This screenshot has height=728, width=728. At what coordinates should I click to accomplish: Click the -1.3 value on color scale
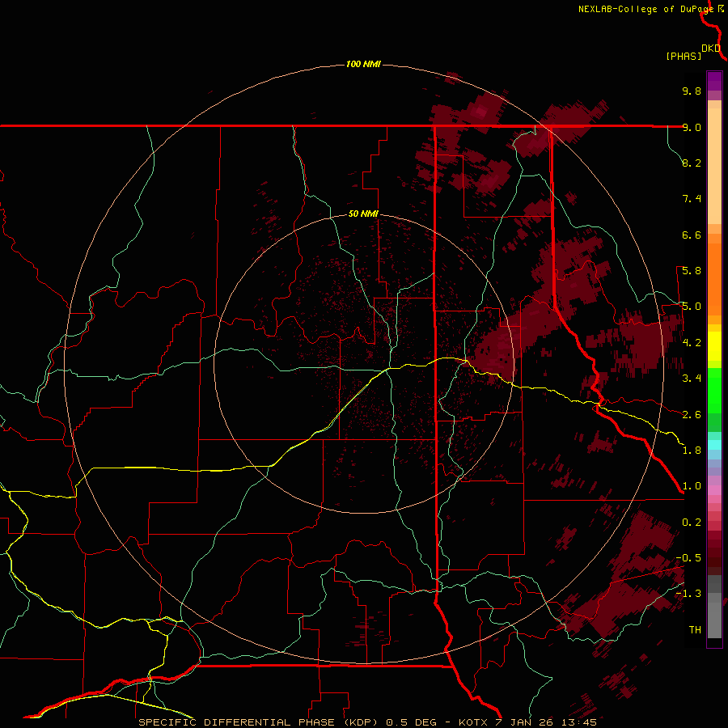(x=688, y=594)
